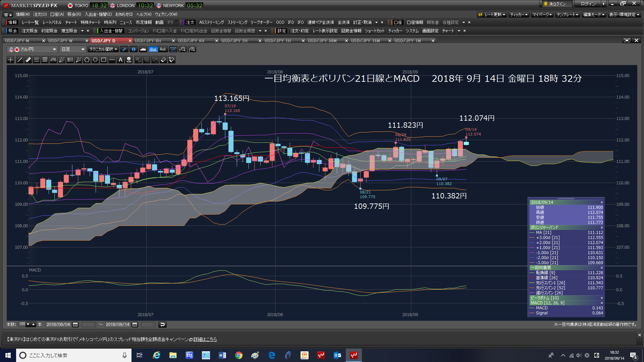
Task: Switch to the USD/JPY 4H tab
Action: (191, 41)
